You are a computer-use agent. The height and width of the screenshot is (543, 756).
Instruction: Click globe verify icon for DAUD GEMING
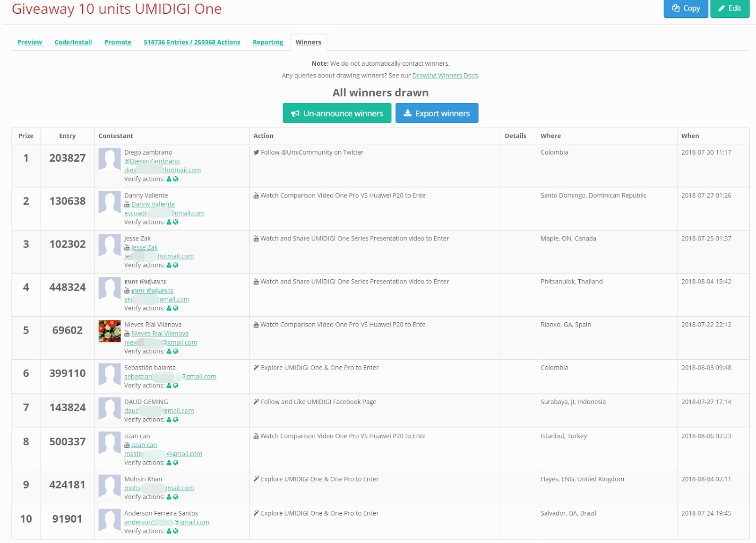(x=176, y=420)
